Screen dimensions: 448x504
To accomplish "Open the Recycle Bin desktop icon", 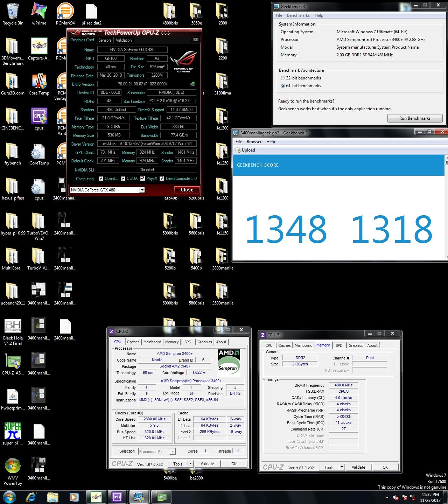I will [13, 14].
